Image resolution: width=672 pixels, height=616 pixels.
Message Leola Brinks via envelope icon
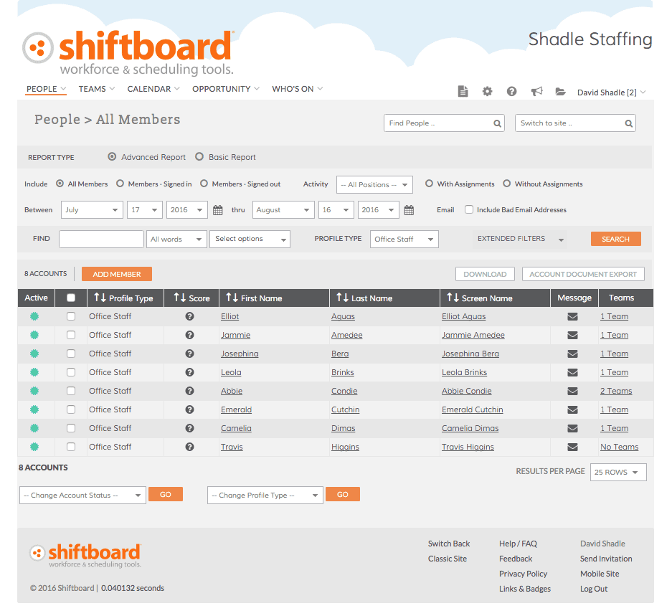coord(572,372)
